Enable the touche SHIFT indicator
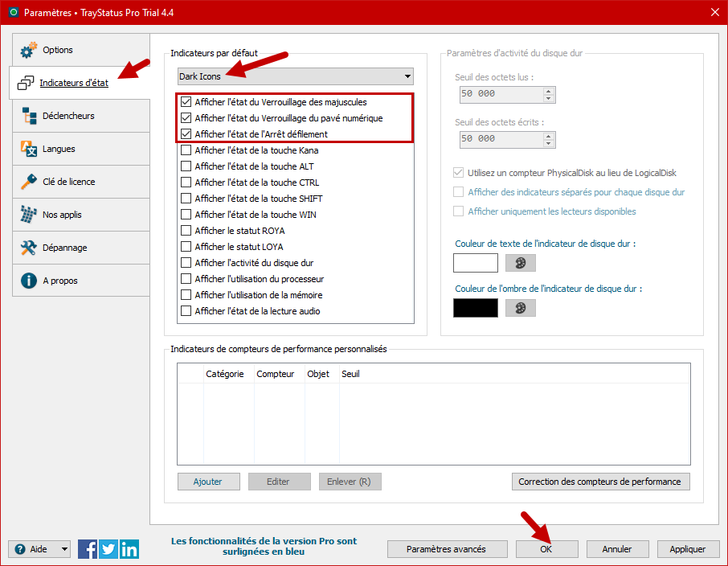Image resolution: width=728 pixels, height=566 pixels. tap(186, 199)
